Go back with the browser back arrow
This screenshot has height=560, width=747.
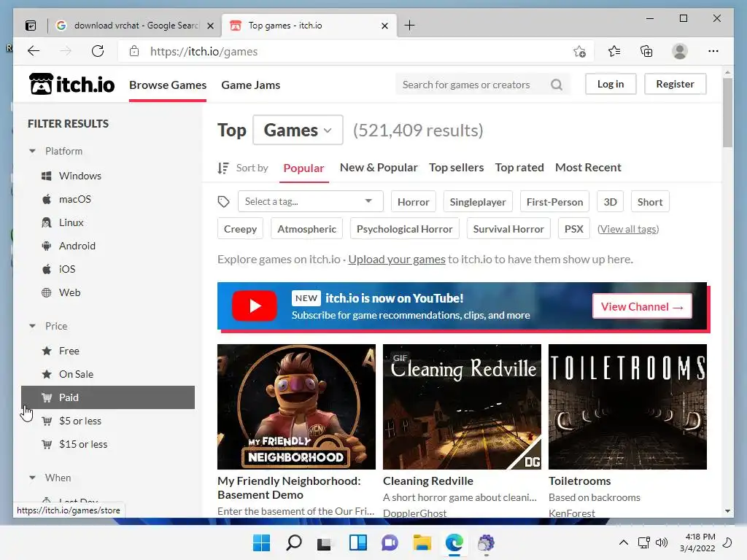tap(34, 51)
